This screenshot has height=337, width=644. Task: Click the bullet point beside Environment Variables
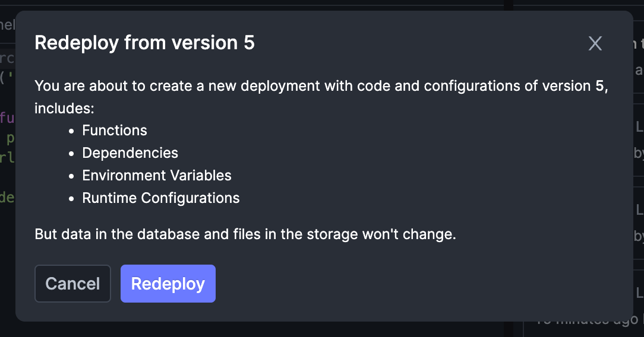point(72,176)
